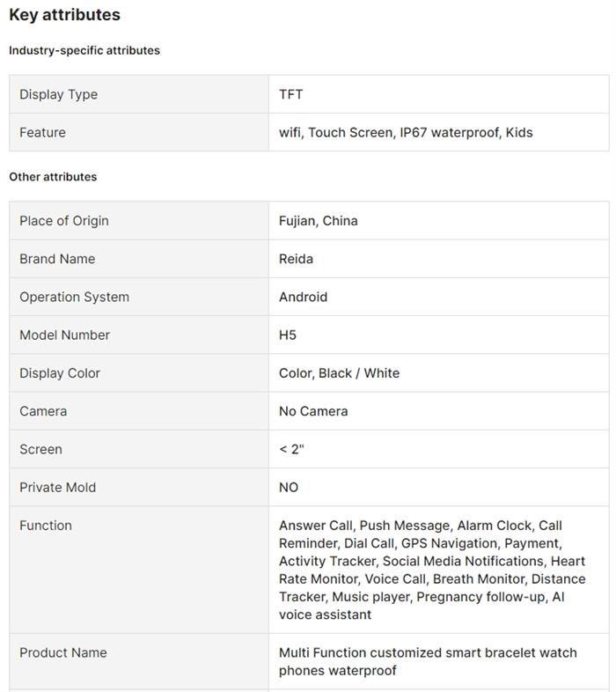Click the Brand Name label
This screenshot has height=692, width=616.
[57, 259]
